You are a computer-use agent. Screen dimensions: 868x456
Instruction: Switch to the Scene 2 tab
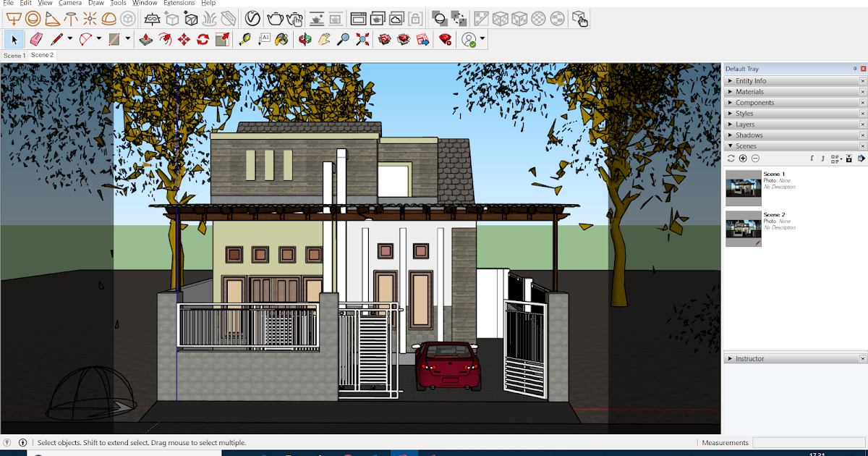tap(42, 54)
